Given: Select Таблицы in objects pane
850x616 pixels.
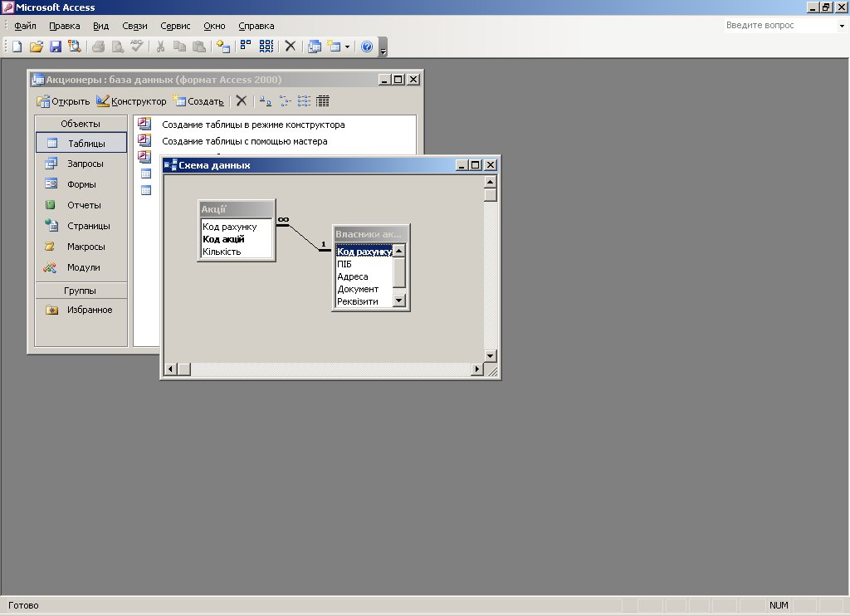Looking at the screenshot, I should click(81, 143).
